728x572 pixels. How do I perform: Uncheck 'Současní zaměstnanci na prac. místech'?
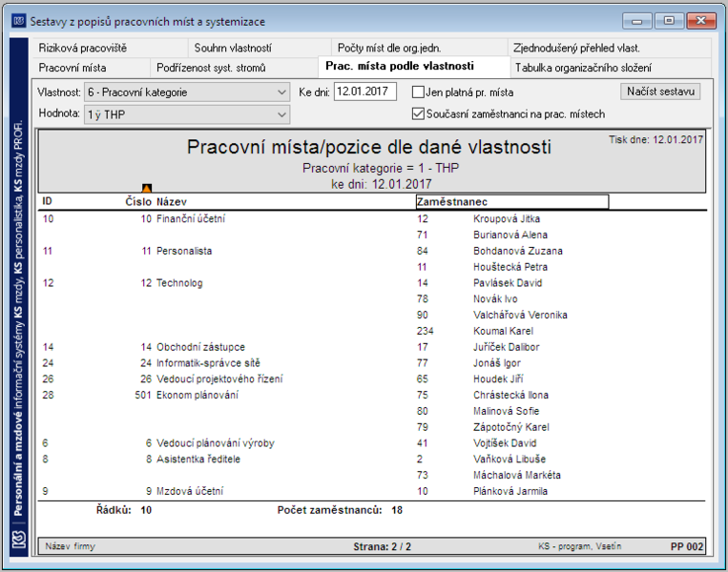coord(418,113)
